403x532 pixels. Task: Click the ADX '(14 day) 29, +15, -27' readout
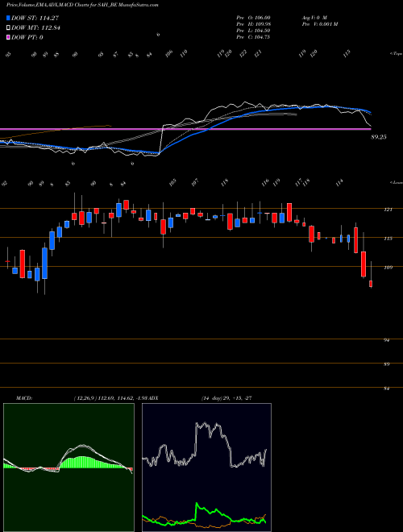point(226,398)
